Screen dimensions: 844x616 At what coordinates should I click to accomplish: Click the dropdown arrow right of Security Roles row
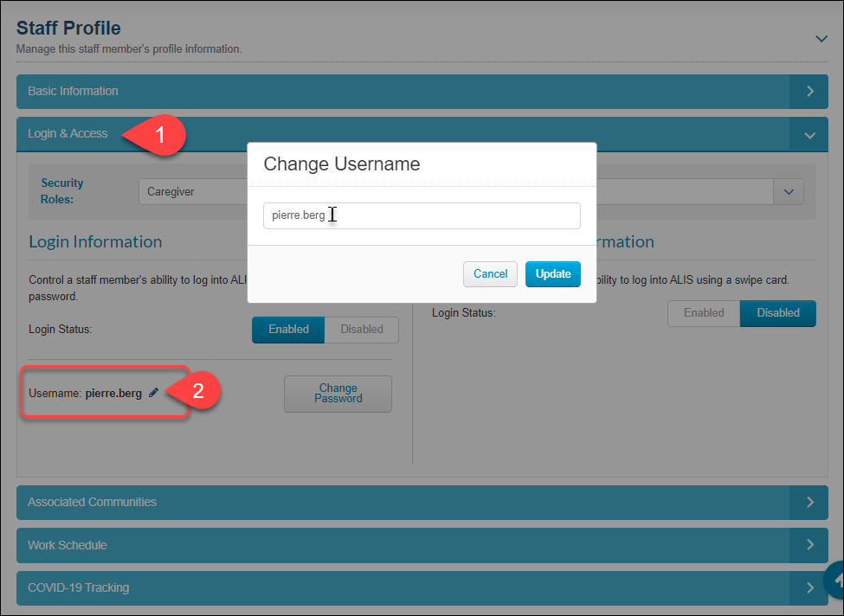[788, 192]
